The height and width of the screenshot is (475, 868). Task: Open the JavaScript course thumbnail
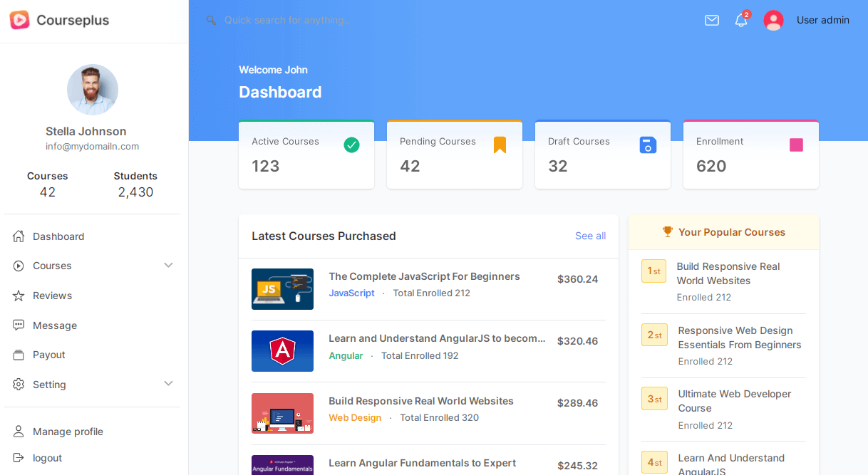(282, 289)
